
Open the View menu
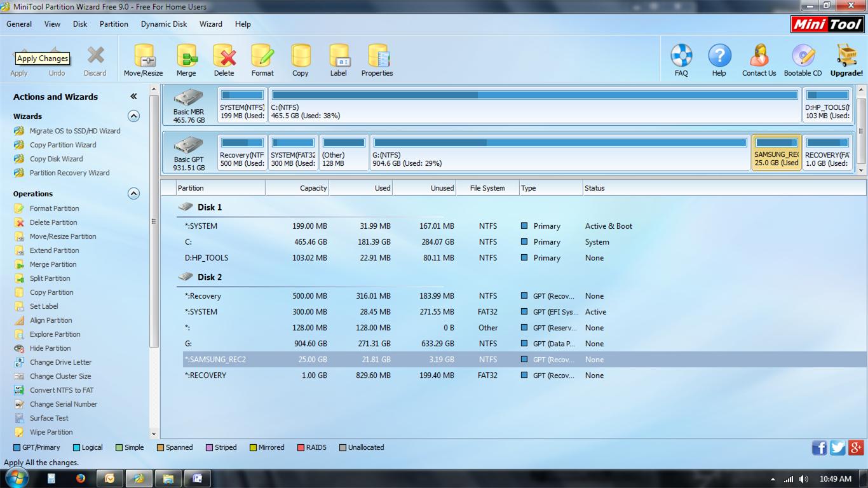[x=52, y=24]
